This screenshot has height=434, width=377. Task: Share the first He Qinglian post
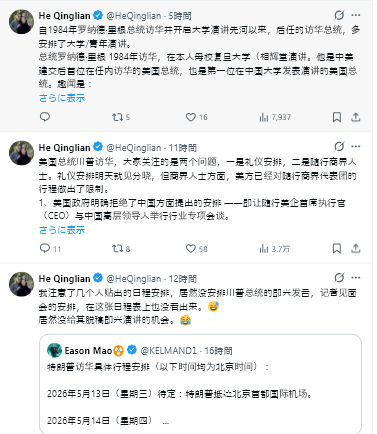coord(356,117)
